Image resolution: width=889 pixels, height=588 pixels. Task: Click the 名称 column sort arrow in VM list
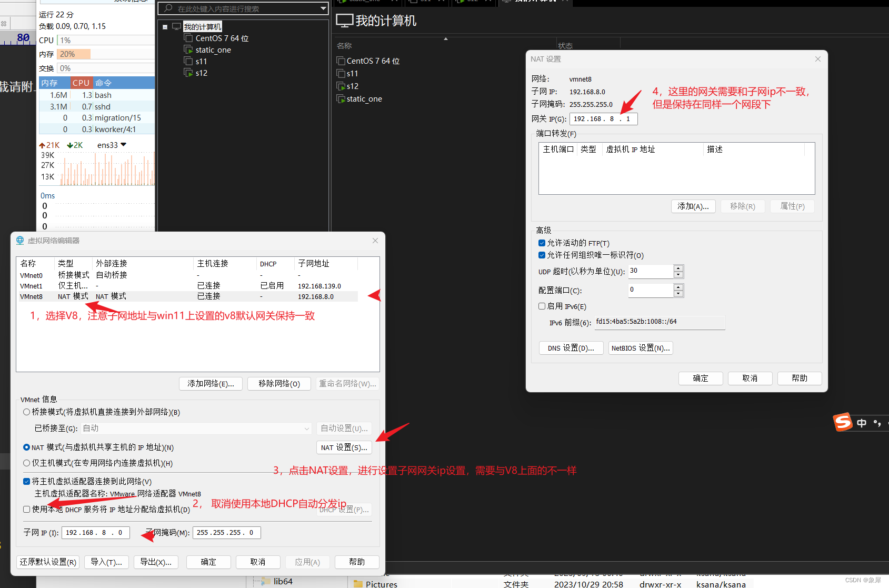[446, 39]
